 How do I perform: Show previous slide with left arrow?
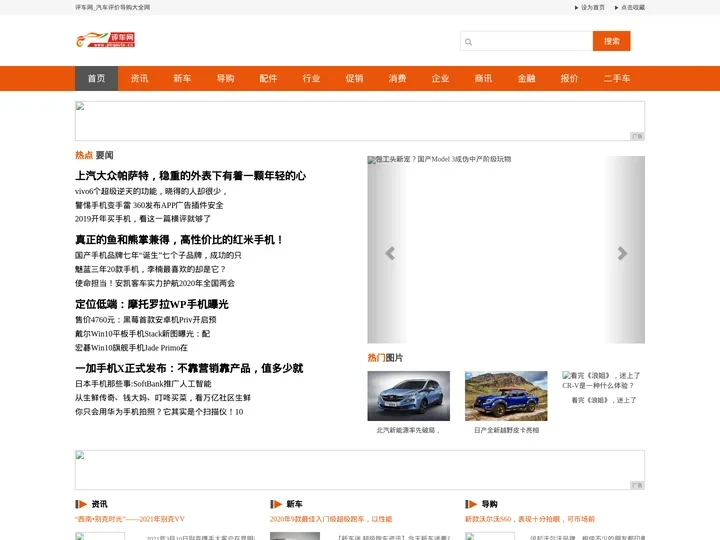tap(390, 253)
